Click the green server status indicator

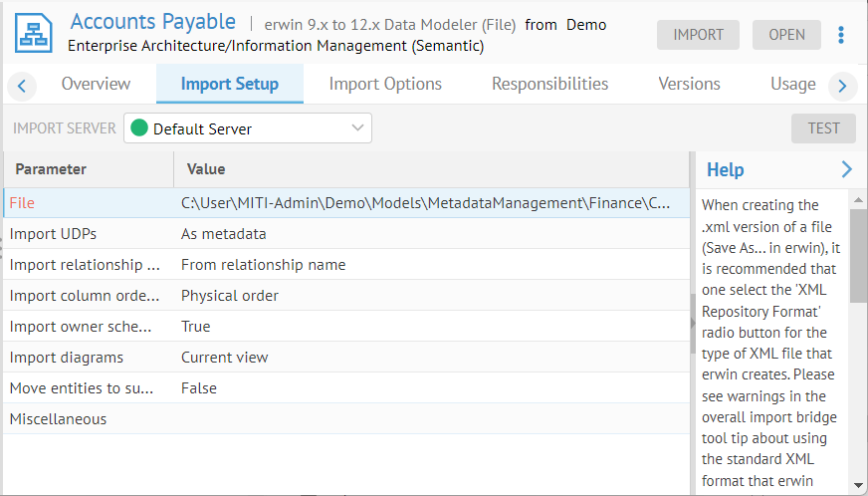[139, 128]
